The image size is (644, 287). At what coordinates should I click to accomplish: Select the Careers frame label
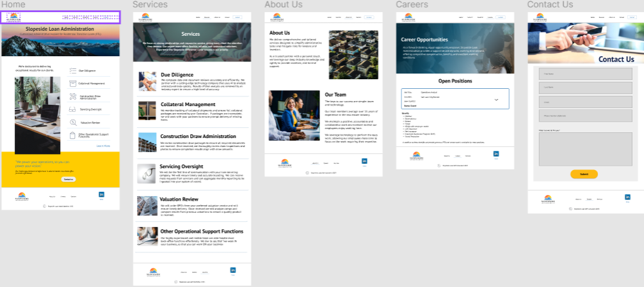[412, 4]
